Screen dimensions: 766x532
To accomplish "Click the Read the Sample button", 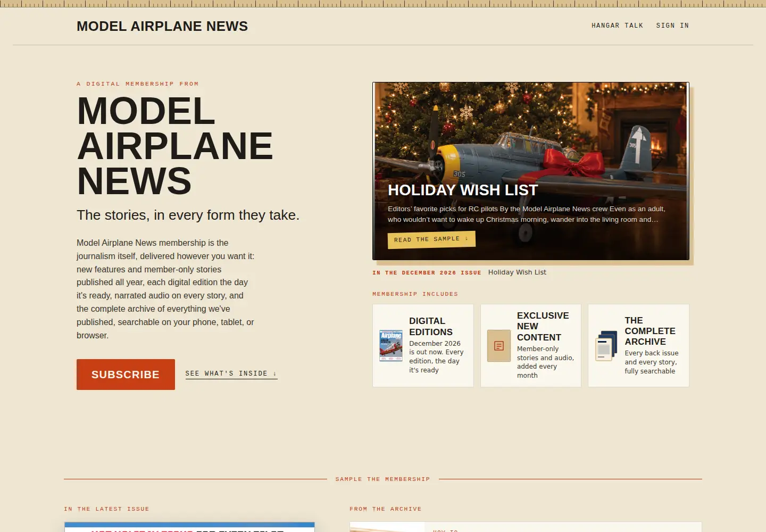I will [x=431, y=239].
